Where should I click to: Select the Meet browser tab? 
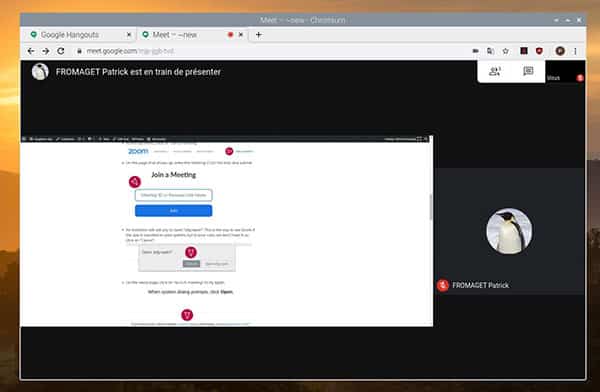[192, 35]
